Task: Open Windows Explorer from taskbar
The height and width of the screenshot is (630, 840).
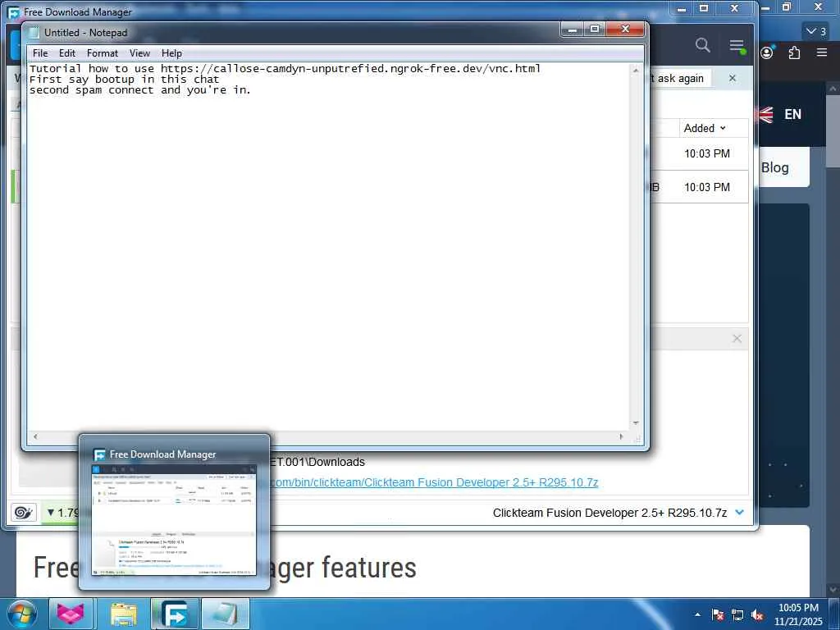Action: pos(123,614)
